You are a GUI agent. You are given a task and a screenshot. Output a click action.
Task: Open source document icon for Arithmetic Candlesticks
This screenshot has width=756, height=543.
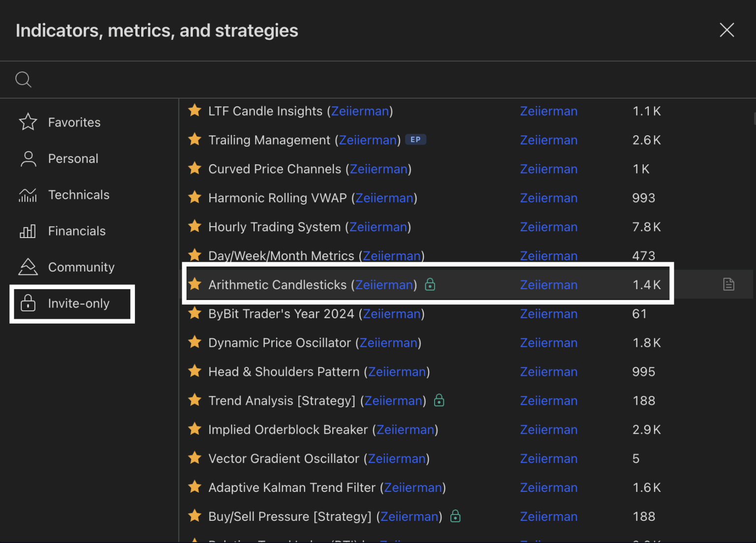[728, 284]
